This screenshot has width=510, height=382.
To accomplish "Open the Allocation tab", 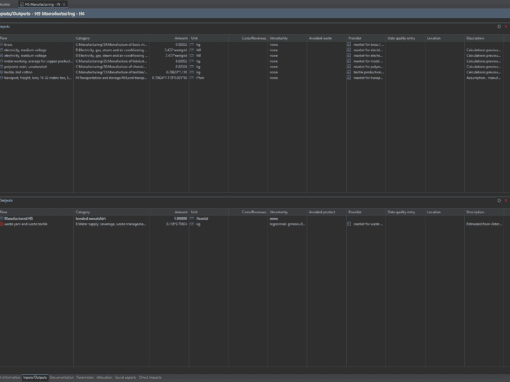I will (x=104, y=378).
